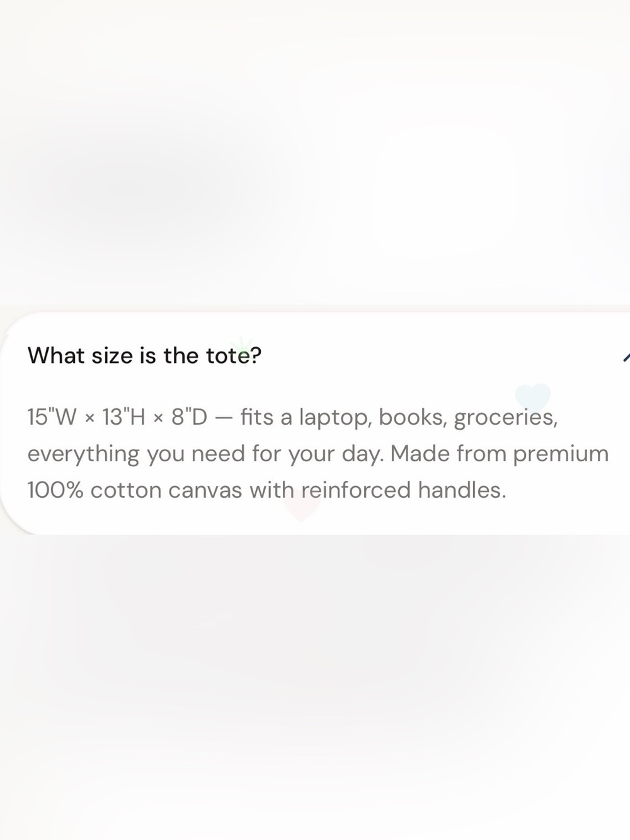Click the "reinforced handles" text
The image size is (630, 840).
[404, 490]
